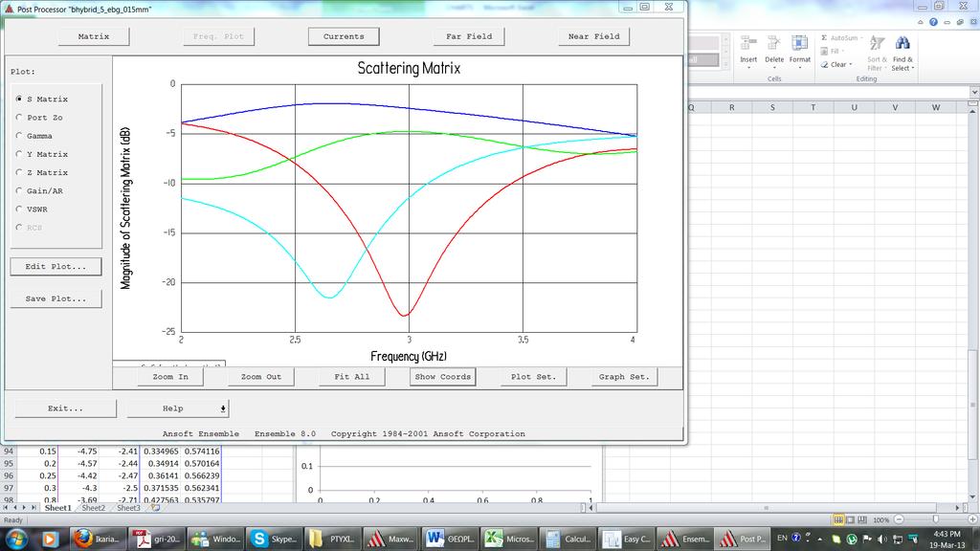The width and height of the screenshot is (980, 551).
Task: Click Excel Page Layout view icon
Action: (x=850, y=519)
